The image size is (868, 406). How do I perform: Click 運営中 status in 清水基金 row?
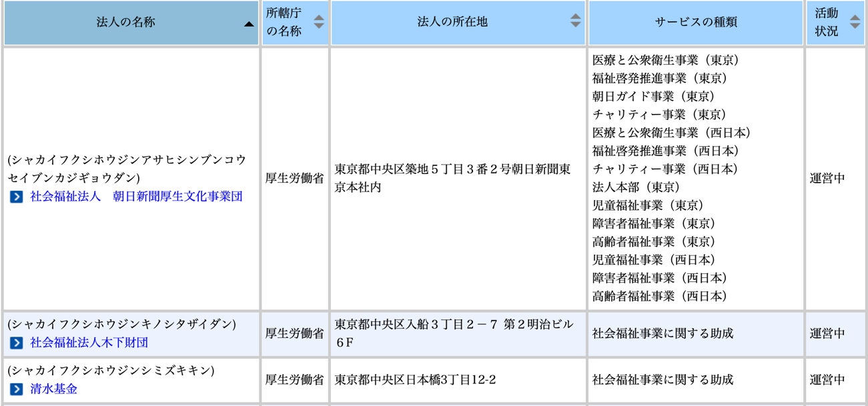pyautogui.click(x=827, y=380)
